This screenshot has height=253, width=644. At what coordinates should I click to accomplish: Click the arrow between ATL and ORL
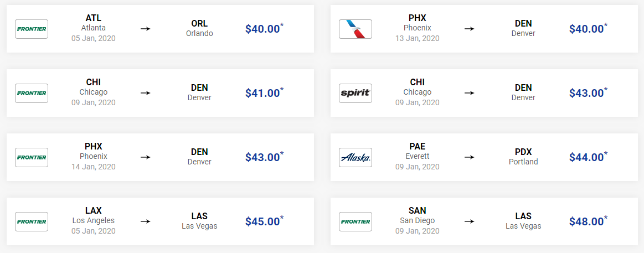point(146,29)
